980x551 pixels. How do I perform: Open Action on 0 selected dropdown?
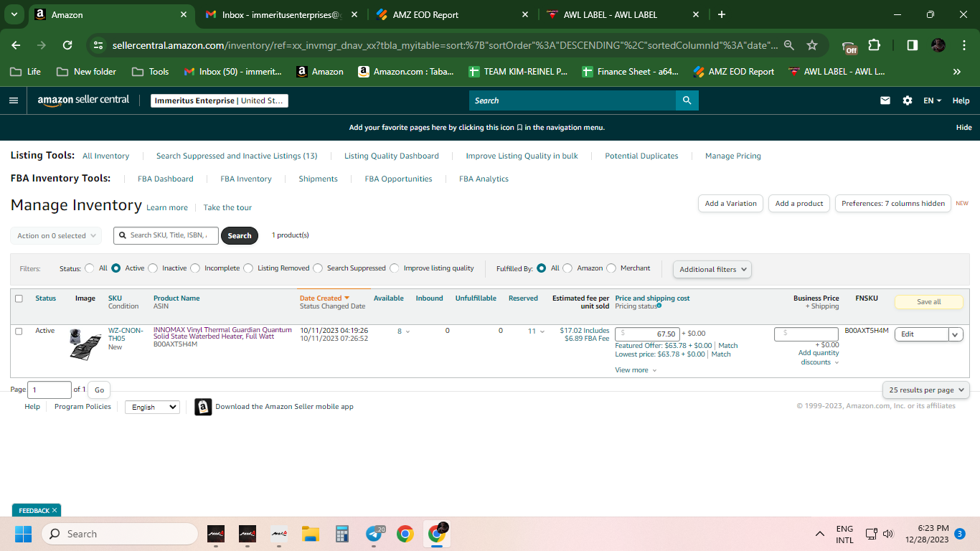click(56, 235)
